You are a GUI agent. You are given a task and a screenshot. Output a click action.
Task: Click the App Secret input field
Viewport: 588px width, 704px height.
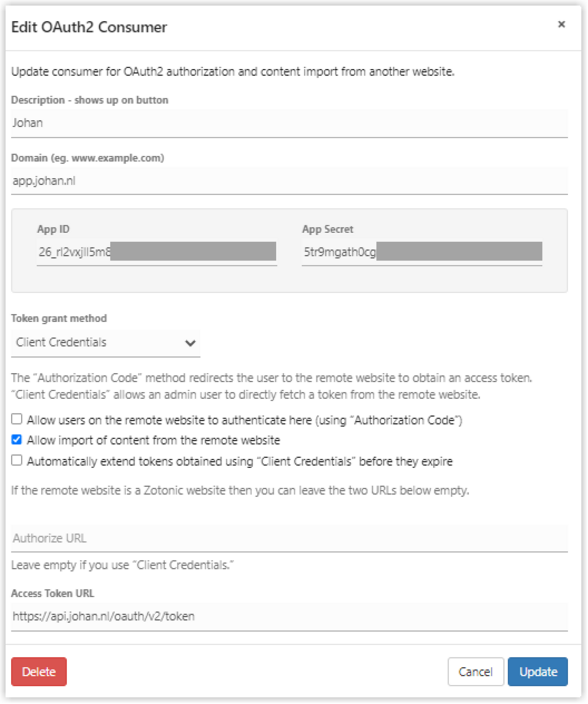[422, 252]
